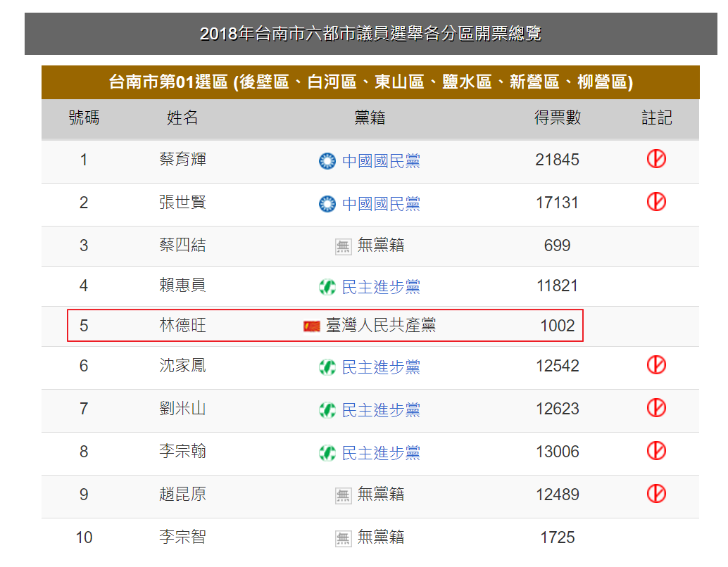Viewport: 728px width, 567px height.
Task: Click the elected mark for 趙昆原
Action: click(656, 493)
